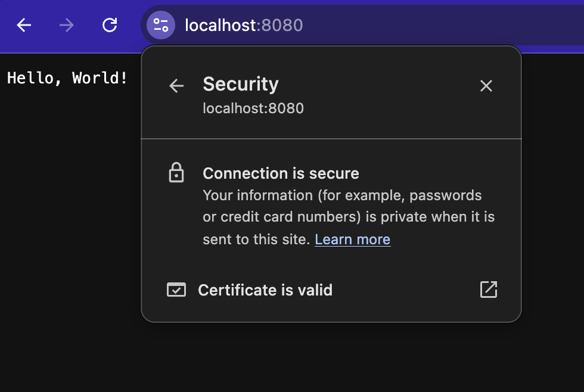Click the forward navigation arrow
Screen dimensions: 584x392
coord(66,25)
